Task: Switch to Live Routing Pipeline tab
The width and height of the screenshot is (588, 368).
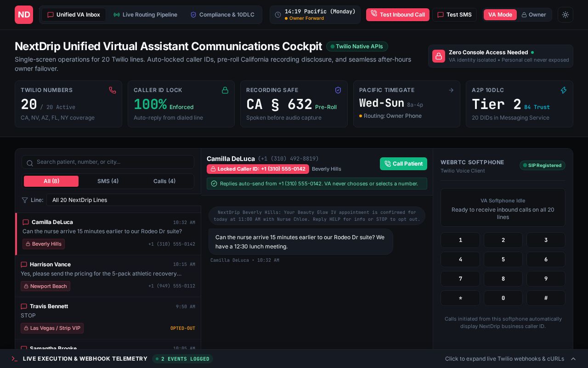Action: [145, 15]
